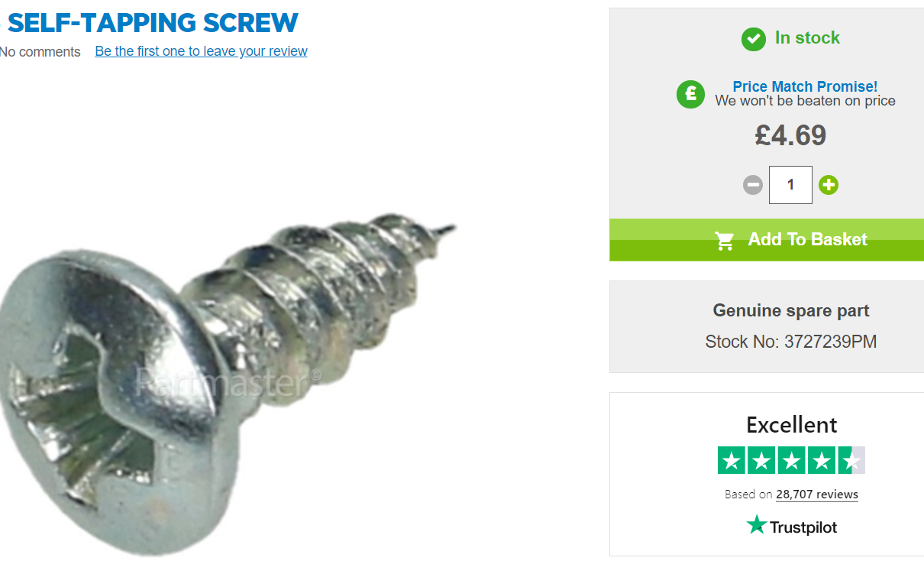Click the £4.69 price text
This screenshot has width=924, height=561.
click(x=790, y=135)
